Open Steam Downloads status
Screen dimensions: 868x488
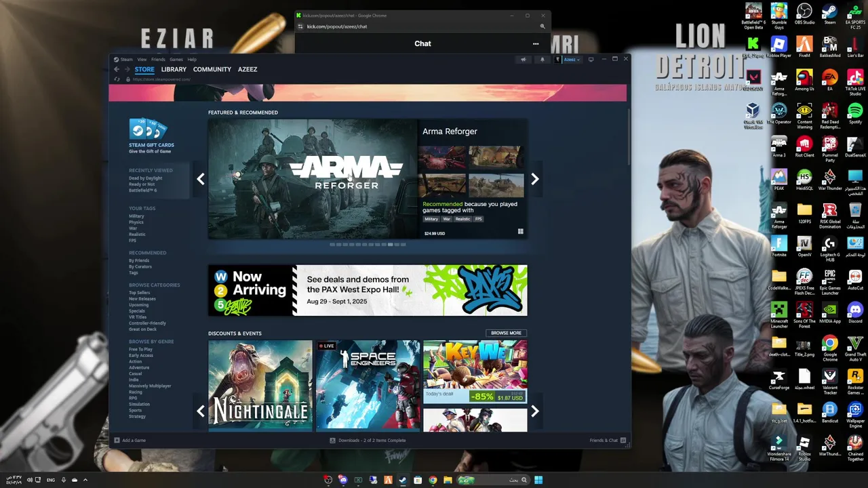tap(368, 441)
